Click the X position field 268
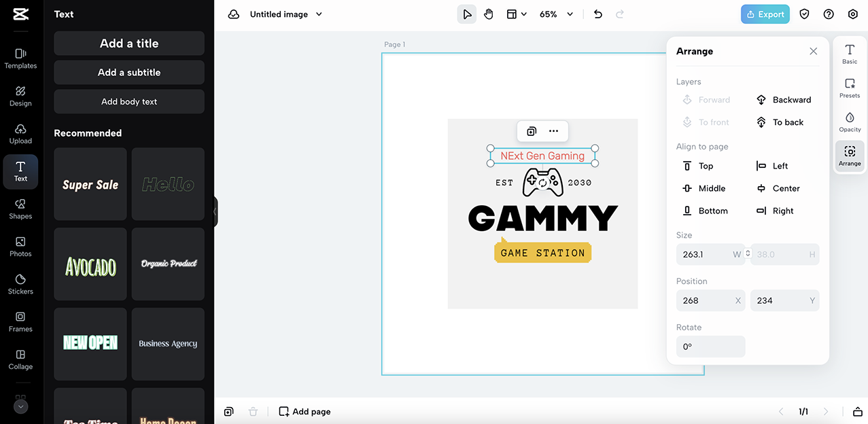868x424 pixels. pyautogui.click(x=710, y=300)
